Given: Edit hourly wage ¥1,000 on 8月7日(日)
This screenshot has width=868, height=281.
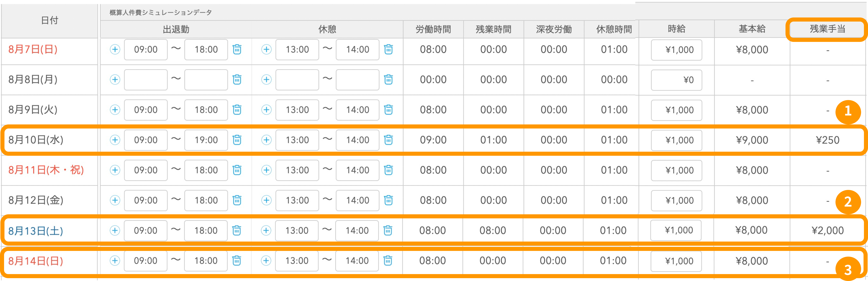Looking at the screenshot, I should click(x=676, y=50).
